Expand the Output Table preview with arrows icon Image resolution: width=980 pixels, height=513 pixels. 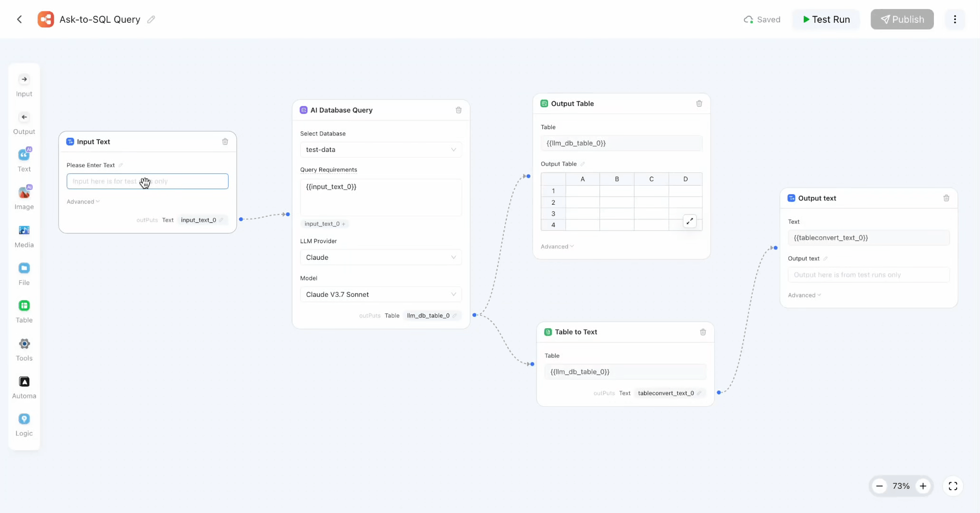coord(690,221)
